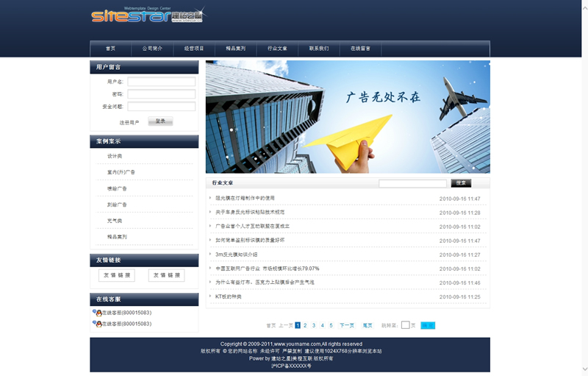This screenshot has height=376, width=588.
Task: Click the paper airplane banner image
Action: [x=348, y=117]
